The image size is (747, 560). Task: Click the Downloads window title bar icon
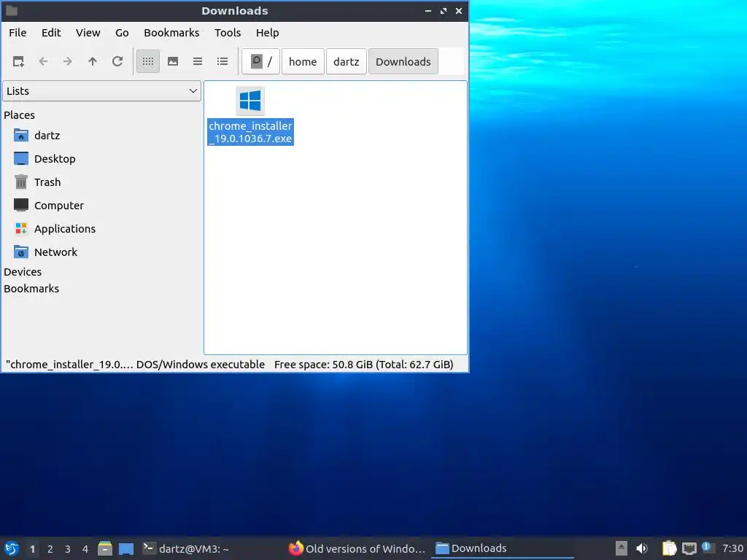point(12,11)
